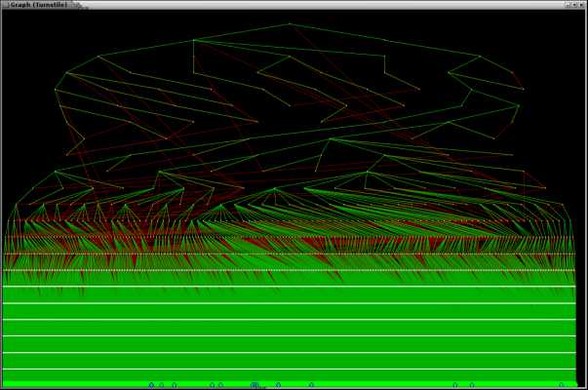Select the far-left node on the third graph level
Screen dimensions: 588x390
(98, 57)
